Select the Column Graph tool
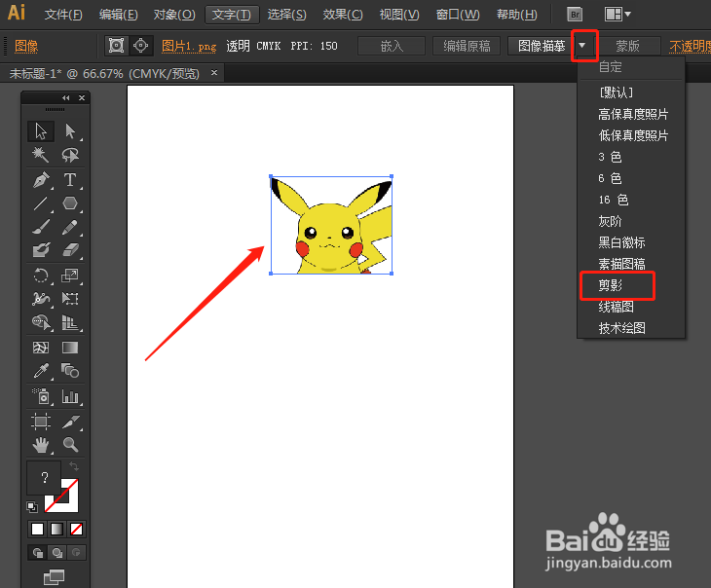 pyautogui.click(x=70, y=396)
